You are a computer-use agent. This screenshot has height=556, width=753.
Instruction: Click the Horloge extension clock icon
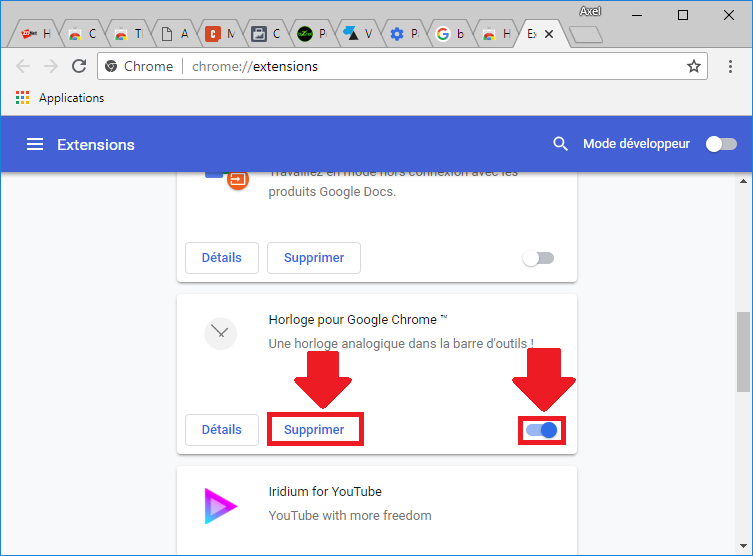220,333
